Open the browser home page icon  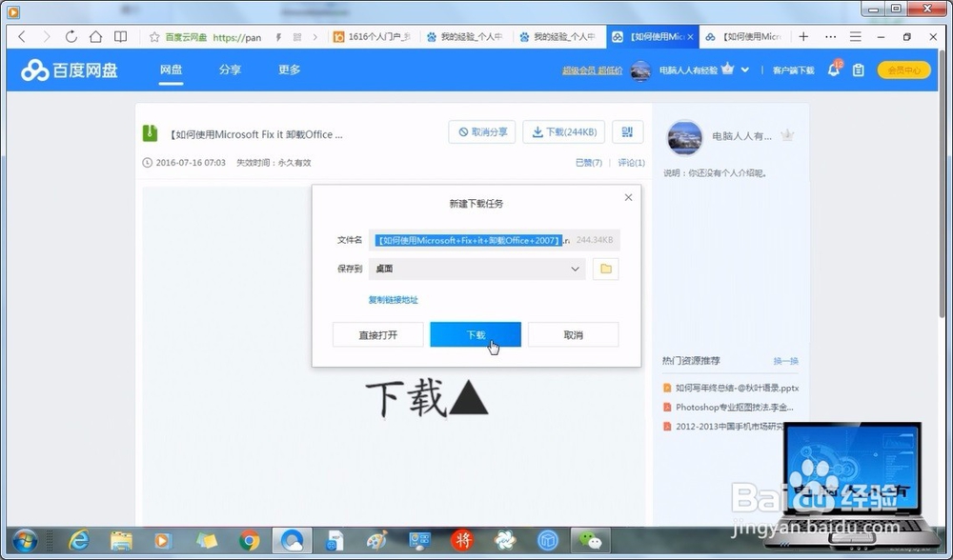(95, 37)
